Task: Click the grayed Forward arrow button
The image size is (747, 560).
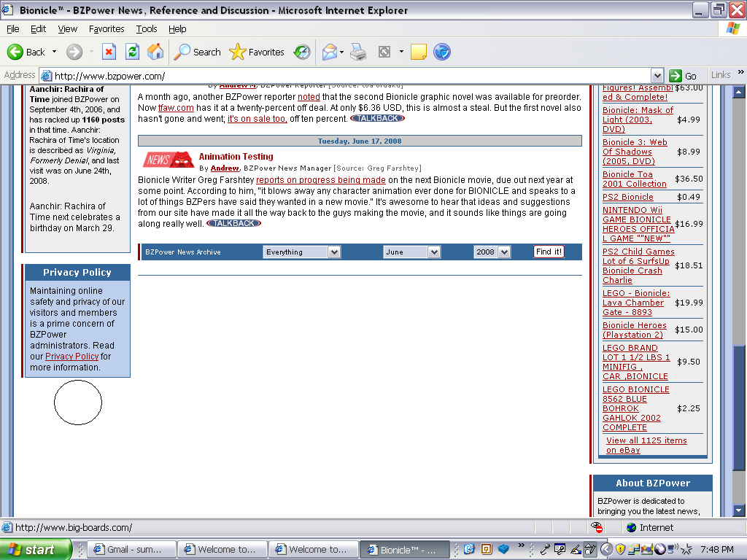Action: (x=74, y=52)
